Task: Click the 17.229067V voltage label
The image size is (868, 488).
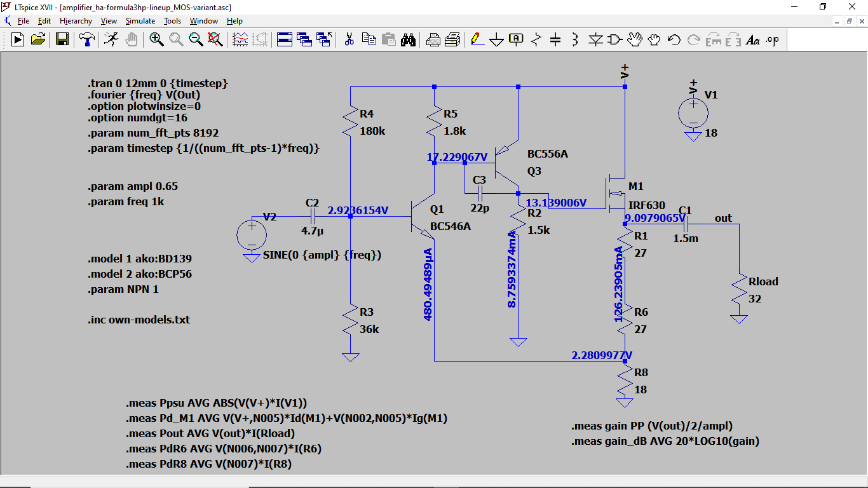Action: (457, 157)
